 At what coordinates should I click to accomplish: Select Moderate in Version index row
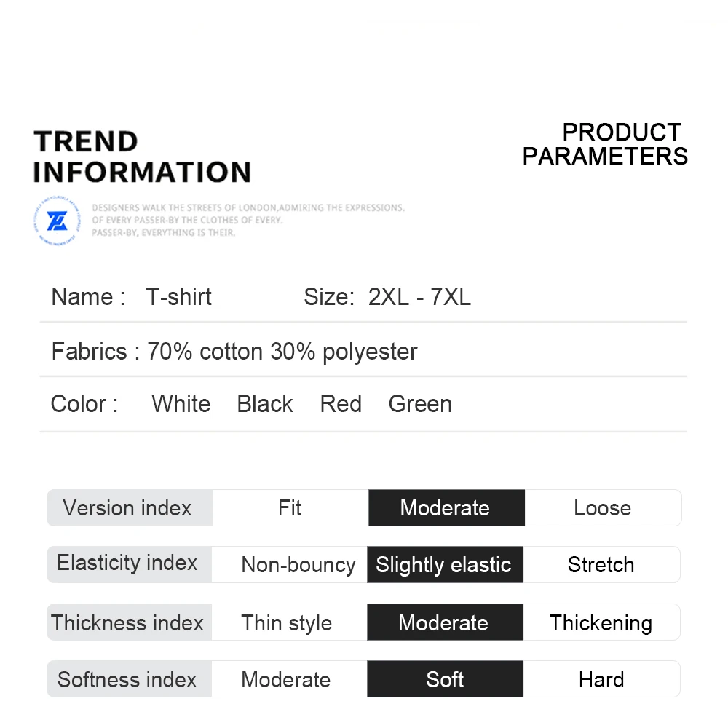[x=446, y=508]
